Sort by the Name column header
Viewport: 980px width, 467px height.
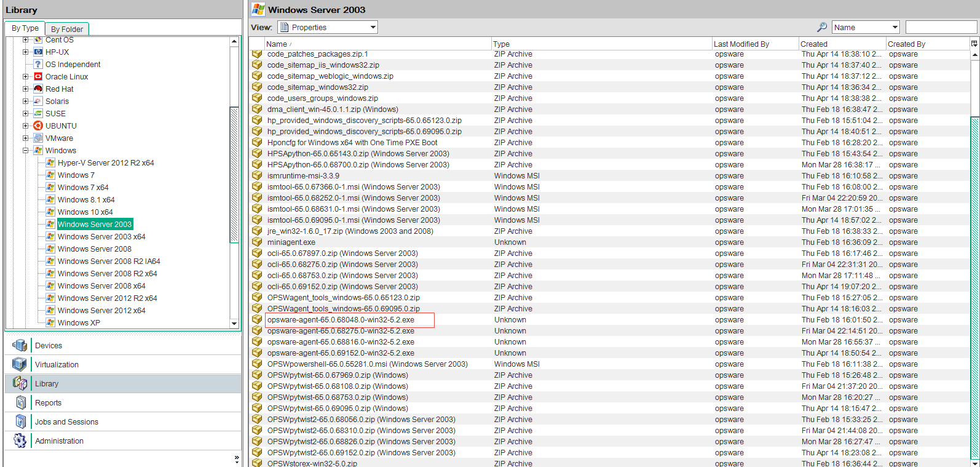[x=377, y=44]
